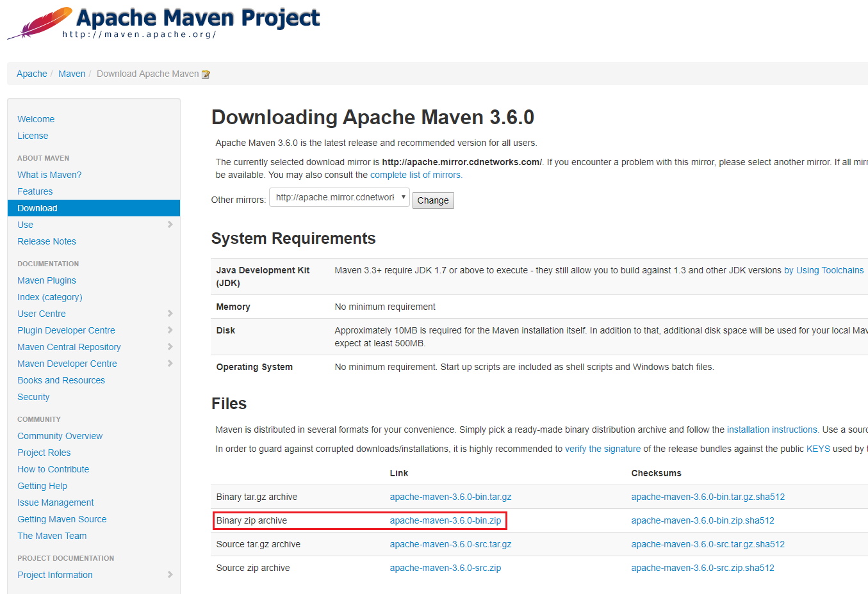Open Books and Resources link
868x594 pixels.
point(61,380)
